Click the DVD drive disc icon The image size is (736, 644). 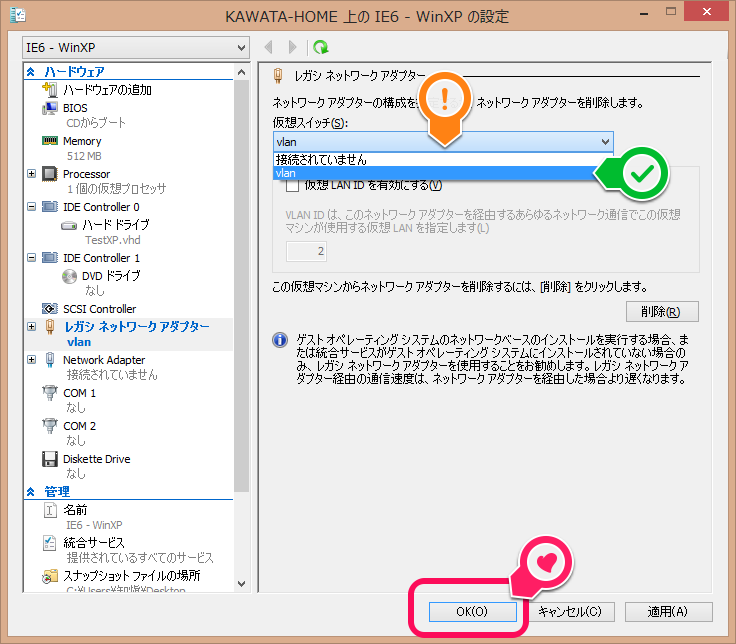pos(69,276)
